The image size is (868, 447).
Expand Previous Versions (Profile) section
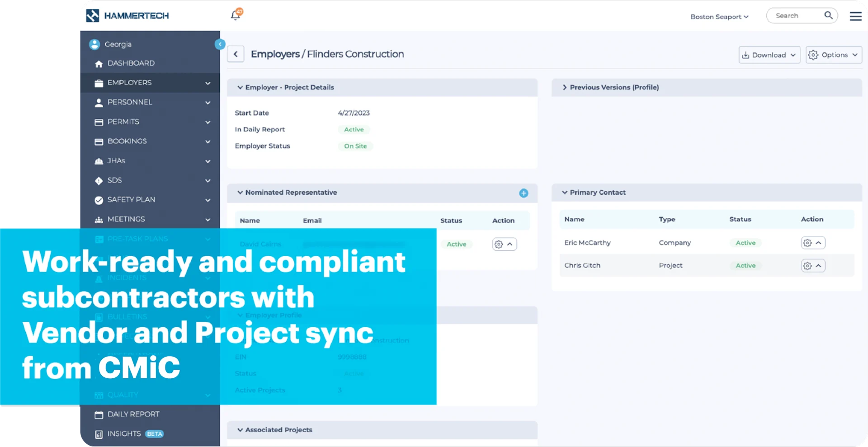point(565,87)
